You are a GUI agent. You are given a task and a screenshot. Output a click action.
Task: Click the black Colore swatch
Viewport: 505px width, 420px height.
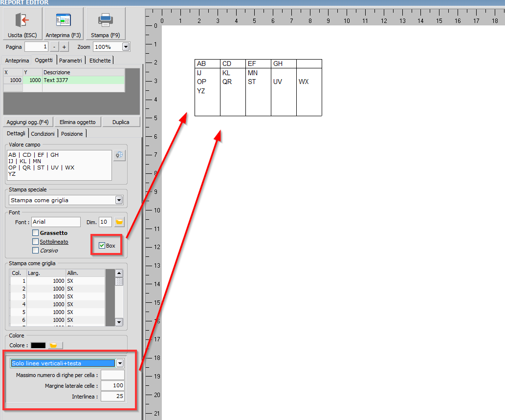38,345
